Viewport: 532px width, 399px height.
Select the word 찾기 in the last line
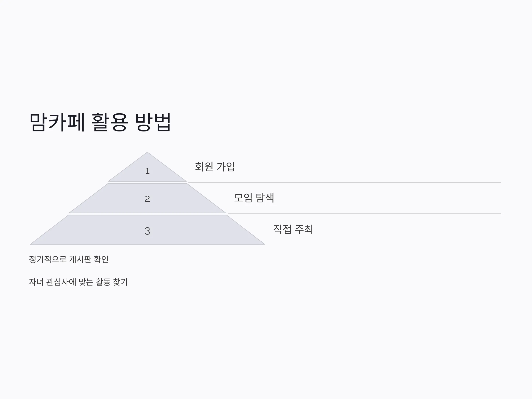[x=120, y=282]
